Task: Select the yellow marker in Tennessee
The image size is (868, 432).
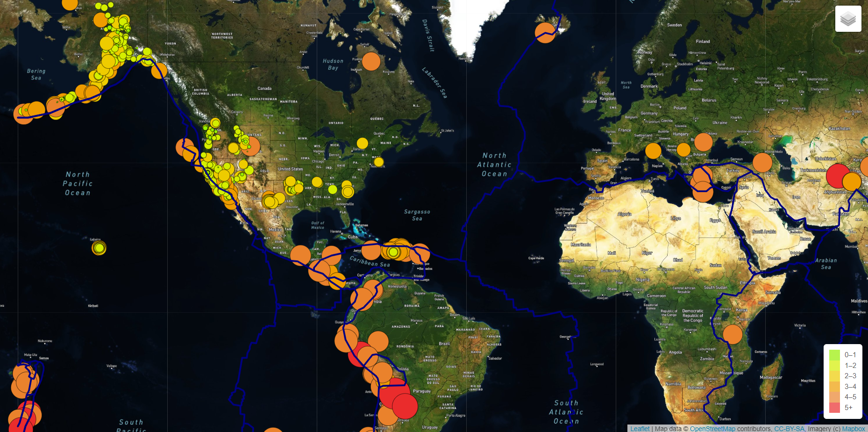Action: coord(333,189)
